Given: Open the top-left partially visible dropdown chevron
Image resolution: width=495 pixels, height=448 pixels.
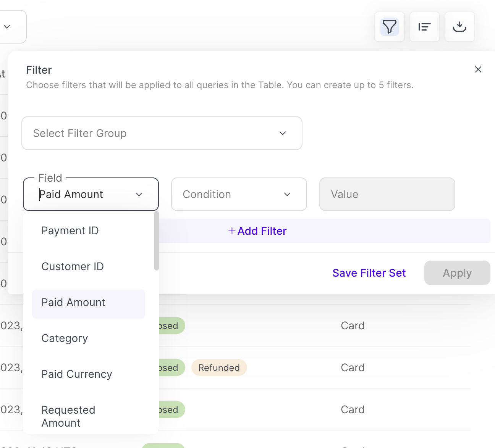Looking at the screenshot, I should pos(7,27).
